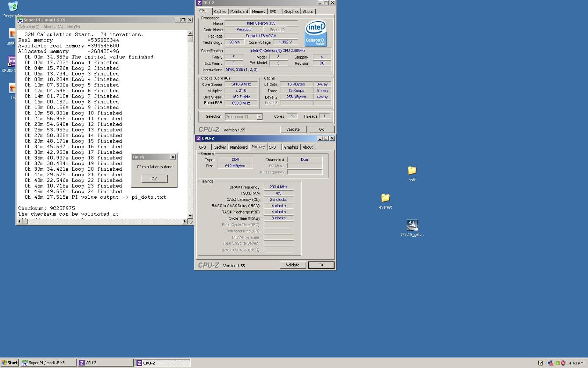Click the Rated FSB 650.8 MHz value
588x368 pixels.
(x=241, y=103)
